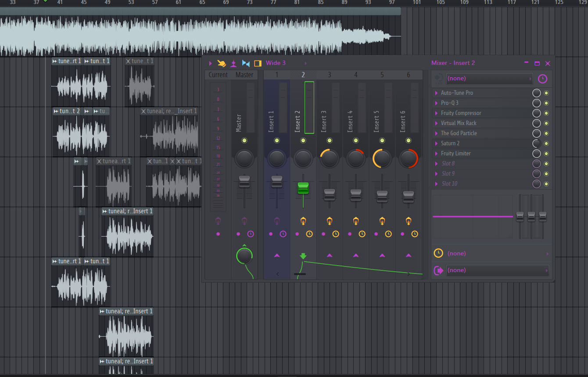Click the pink spike icon in mixer toolbar
Viewport: 588px width, 377px height.
coord(233,63)
